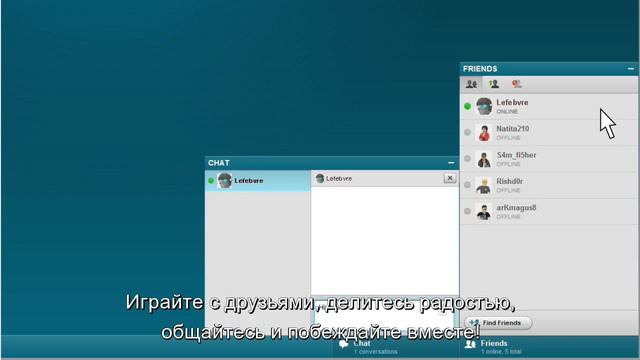Viewport: 640px width, 360px height.
Task: Click Rishd0r's avatar in Friends list
Action: pyautogui.click(x=484, y=185)
